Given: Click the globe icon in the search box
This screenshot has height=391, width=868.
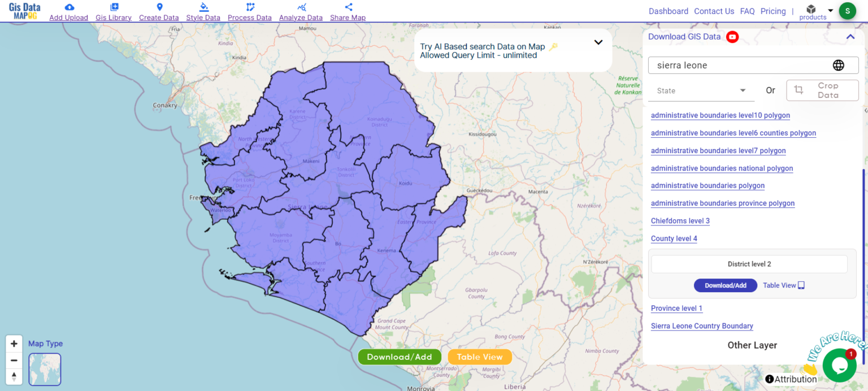Looking at the screenshot, I should point(839,64).
